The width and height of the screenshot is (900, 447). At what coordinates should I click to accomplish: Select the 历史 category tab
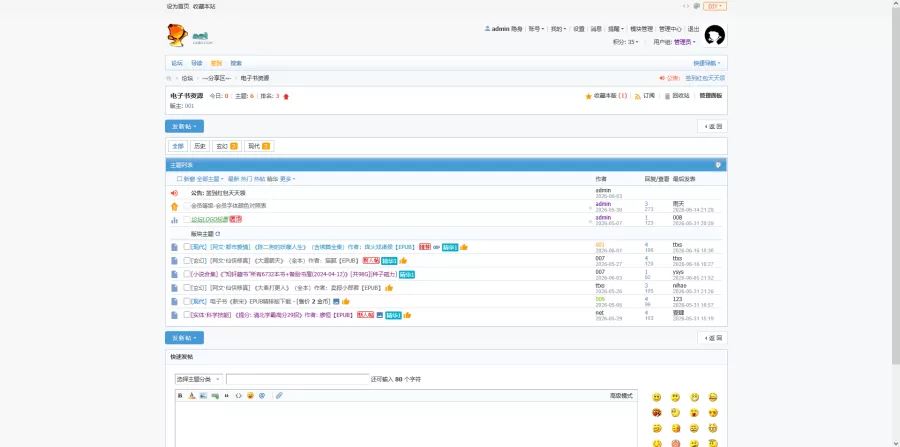pyautogui.click(x=200, y=146)
